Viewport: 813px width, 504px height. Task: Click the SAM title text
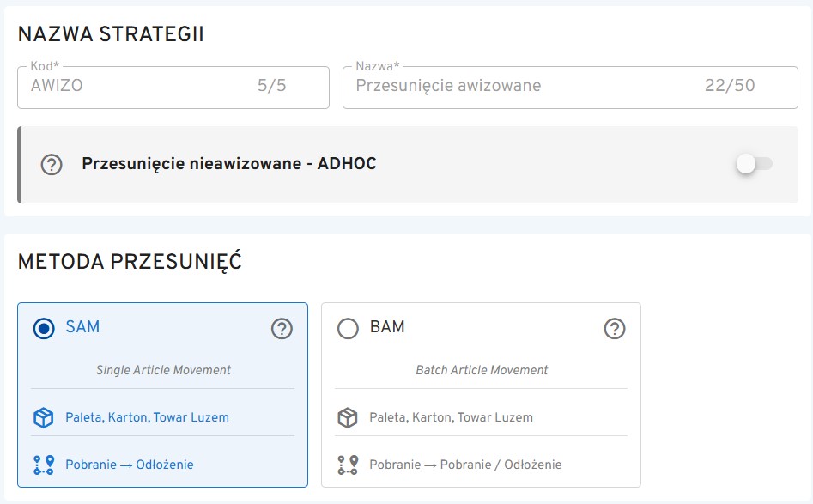point(82,327)
